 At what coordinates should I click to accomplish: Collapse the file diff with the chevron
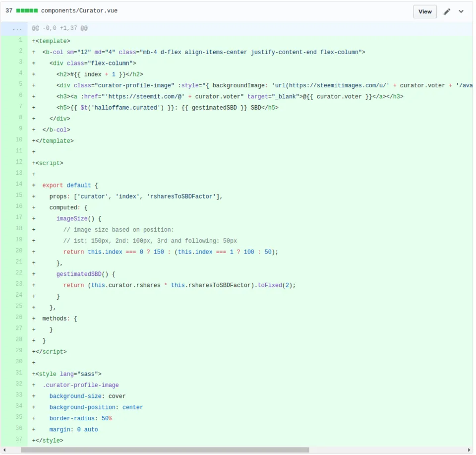point(461,11)
